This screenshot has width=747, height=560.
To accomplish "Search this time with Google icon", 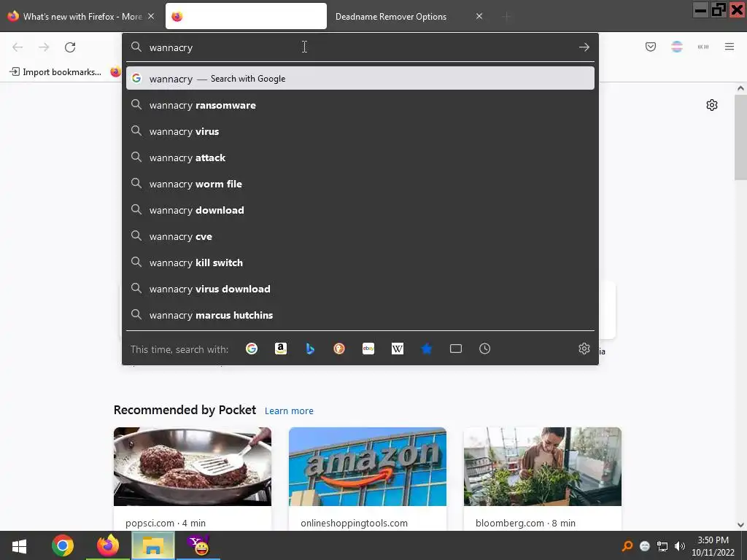I will point(252,349).
